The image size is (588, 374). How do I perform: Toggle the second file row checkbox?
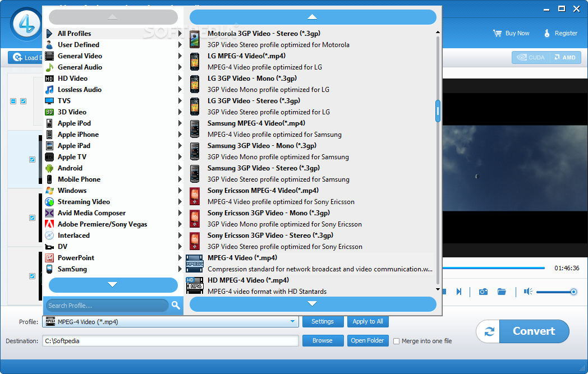point(32,159)
